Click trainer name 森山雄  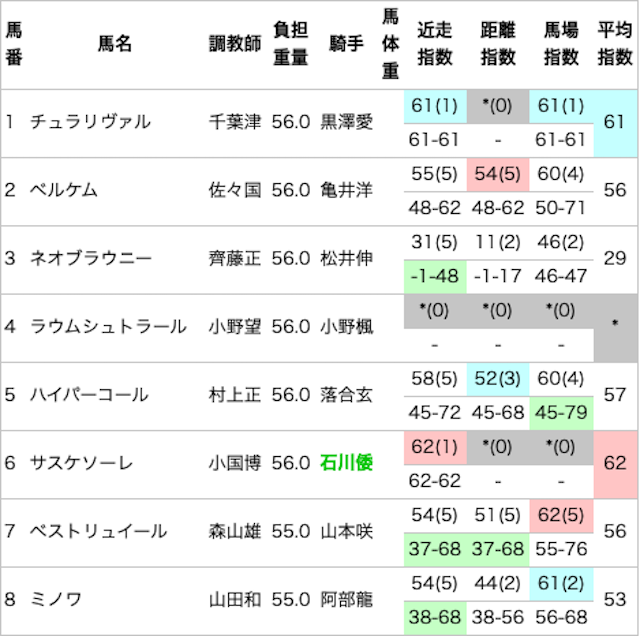(x=234, y=531)
